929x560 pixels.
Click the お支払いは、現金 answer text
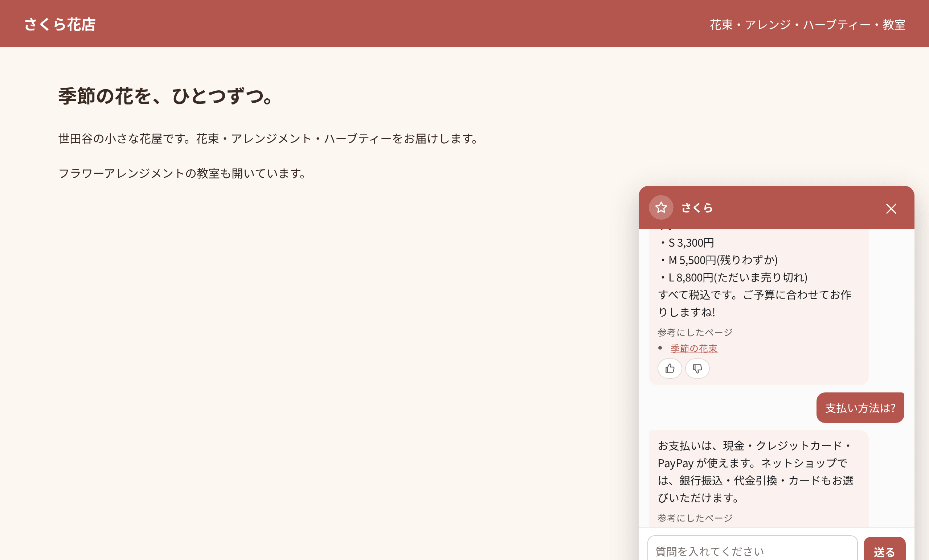(x=755, y=472)
